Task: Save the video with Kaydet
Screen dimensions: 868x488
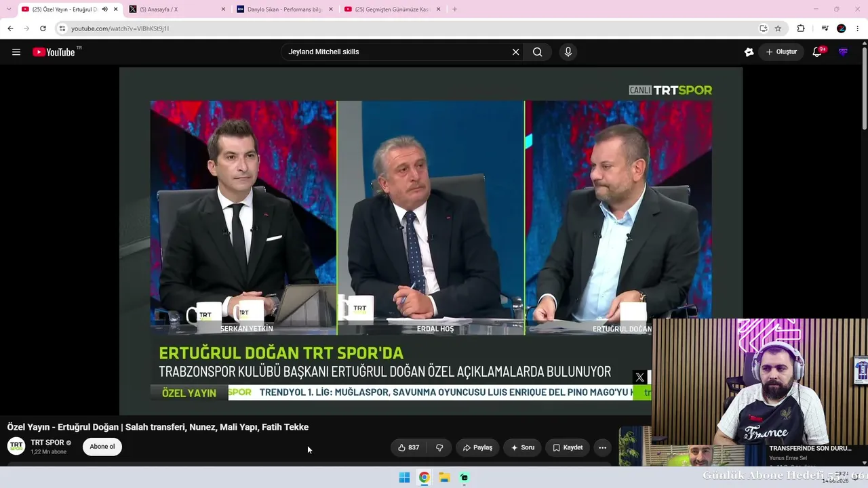Action: 568,447
